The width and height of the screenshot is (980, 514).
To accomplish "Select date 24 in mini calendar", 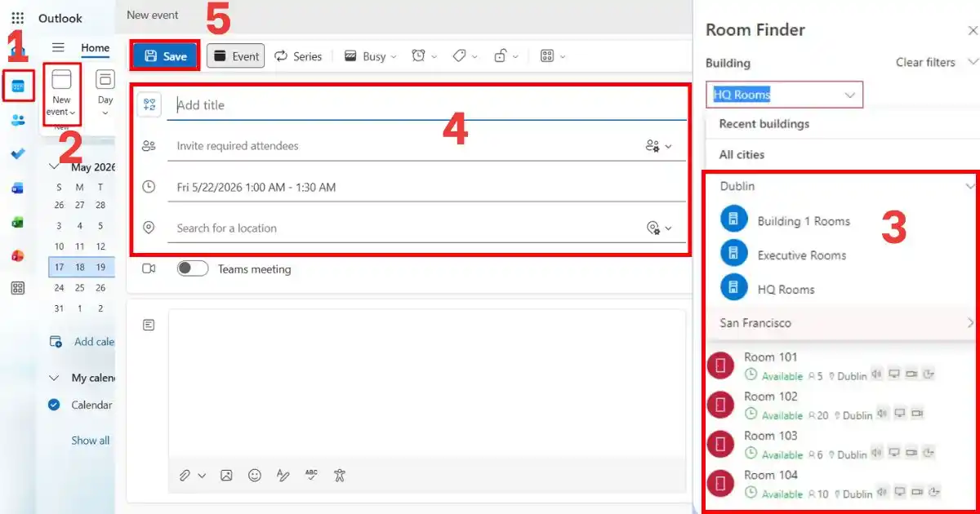I will coord(59,287).
